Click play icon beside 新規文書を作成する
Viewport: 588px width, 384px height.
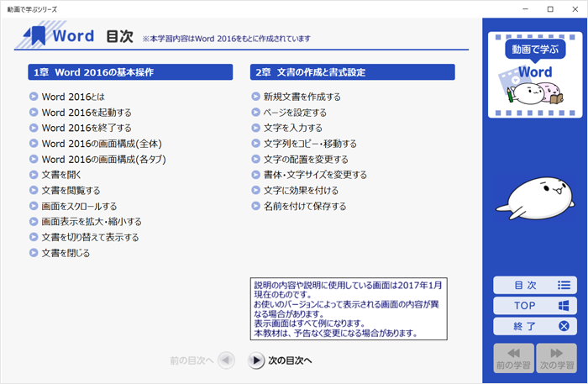pyautogui.click(x=255, y=97)
